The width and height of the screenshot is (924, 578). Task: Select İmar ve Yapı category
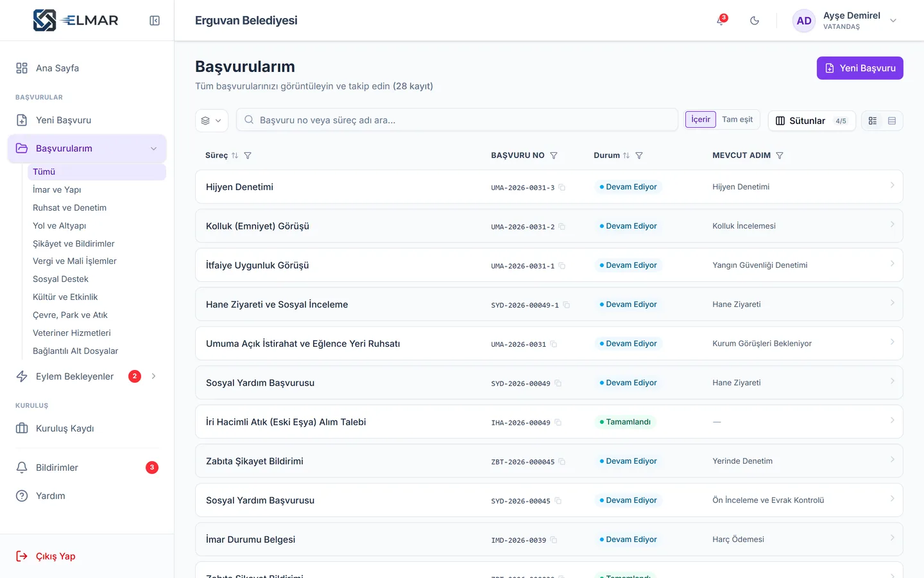97,189
